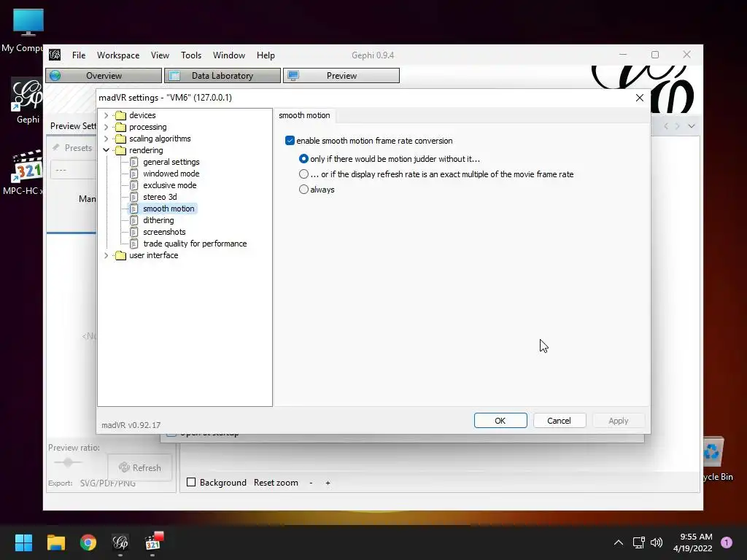Screen dimensions: 747x560
Task: Close the madVR settings dialog
Action: coord(639,98)
